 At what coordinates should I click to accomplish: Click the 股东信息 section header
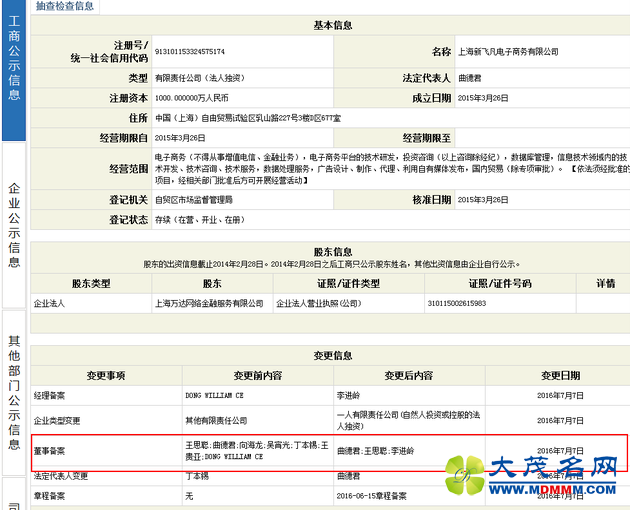click(333, 252)
